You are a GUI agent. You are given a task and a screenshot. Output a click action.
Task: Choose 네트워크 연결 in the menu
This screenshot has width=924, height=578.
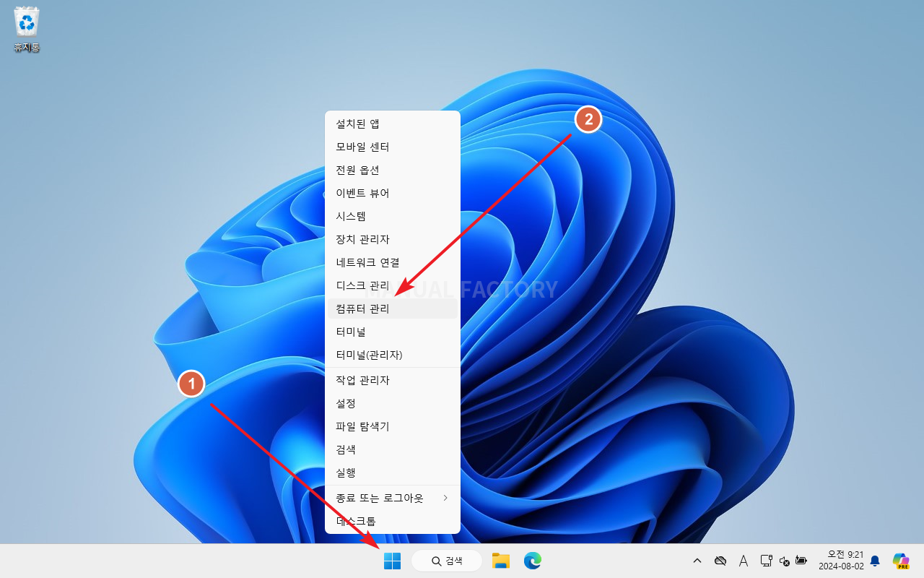pyautogui.click(x=393, y=263)
